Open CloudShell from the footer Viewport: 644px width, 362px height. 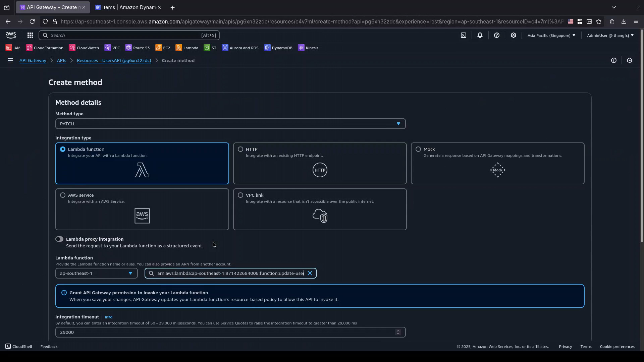[x=19, y=347]
